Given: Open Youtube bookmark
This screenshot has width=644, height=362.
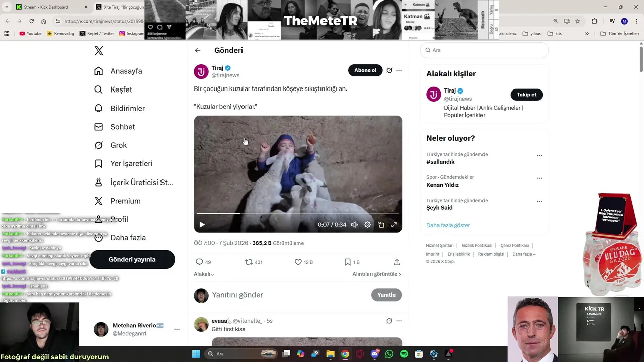Looking at the screenshot, I should [x=30, y=34].
